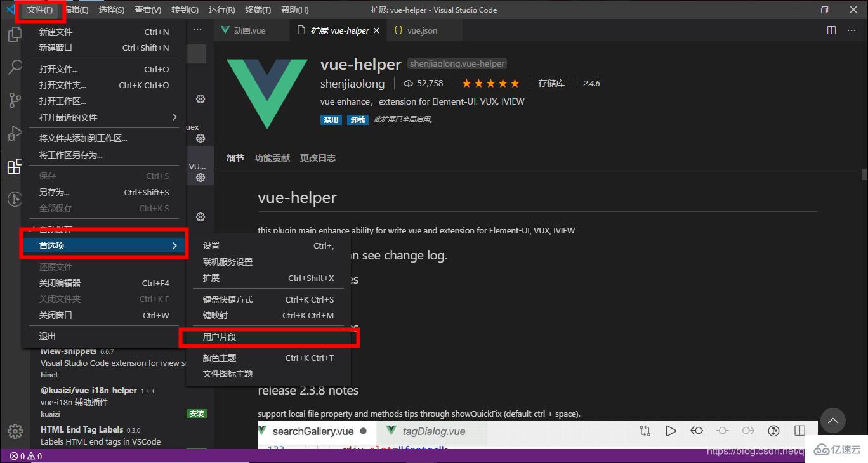868x463 pixels.
Task: Expand the 打开最近的文件 submenu
Action: (104, 117)
